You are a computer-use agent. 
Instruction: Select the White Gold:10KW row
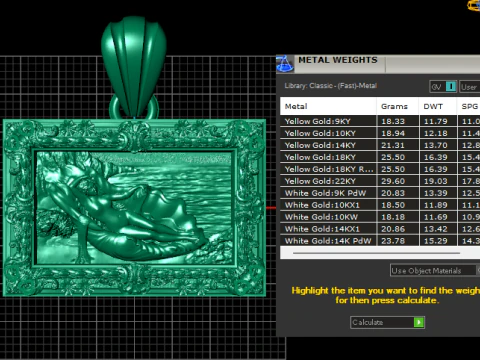pyautogui.click(x=380, y=217)
